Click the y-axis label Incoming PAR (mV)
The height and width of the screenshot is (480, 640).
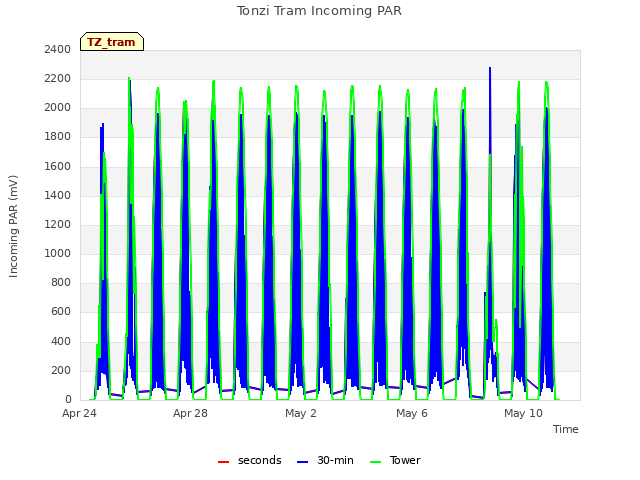[13, 226]
